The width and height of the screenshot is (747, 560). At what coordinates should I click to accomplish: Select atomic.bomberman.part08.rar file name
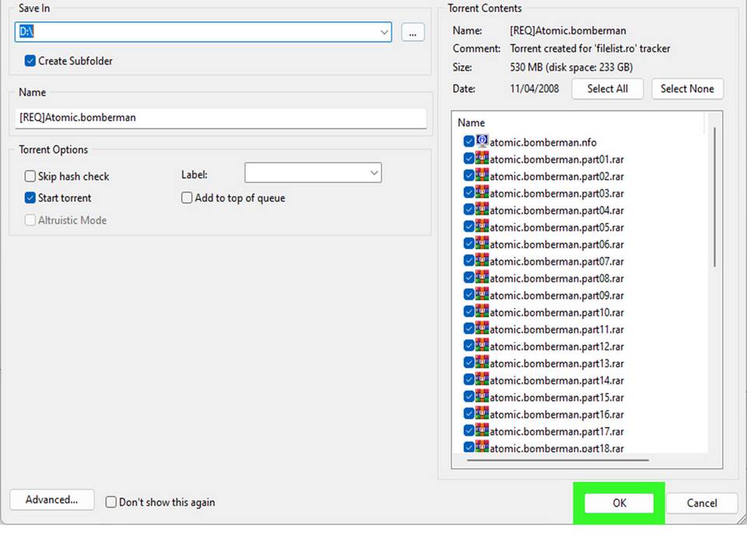557,278
